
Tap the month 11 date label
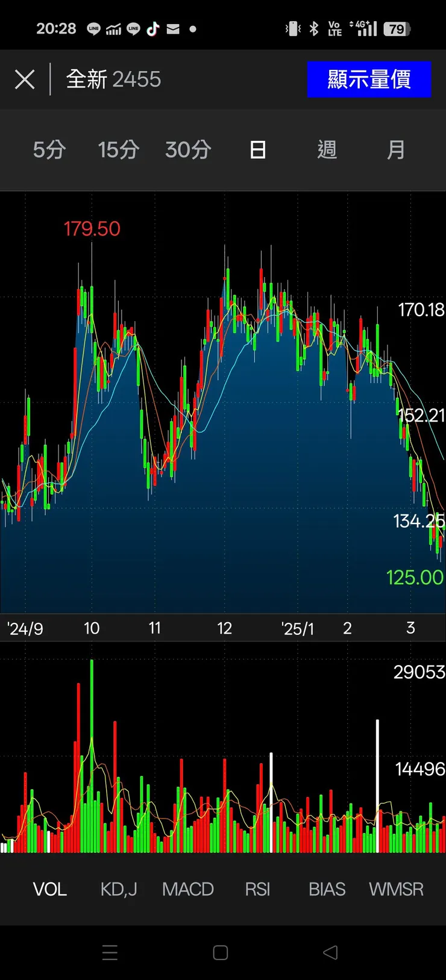[155, 628]
